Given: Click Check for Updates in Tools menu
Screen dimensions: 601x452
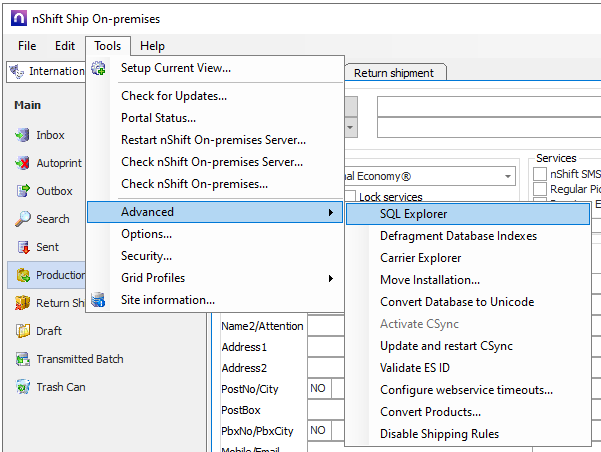Looking at the screenshot, I should tap(174, 96).
